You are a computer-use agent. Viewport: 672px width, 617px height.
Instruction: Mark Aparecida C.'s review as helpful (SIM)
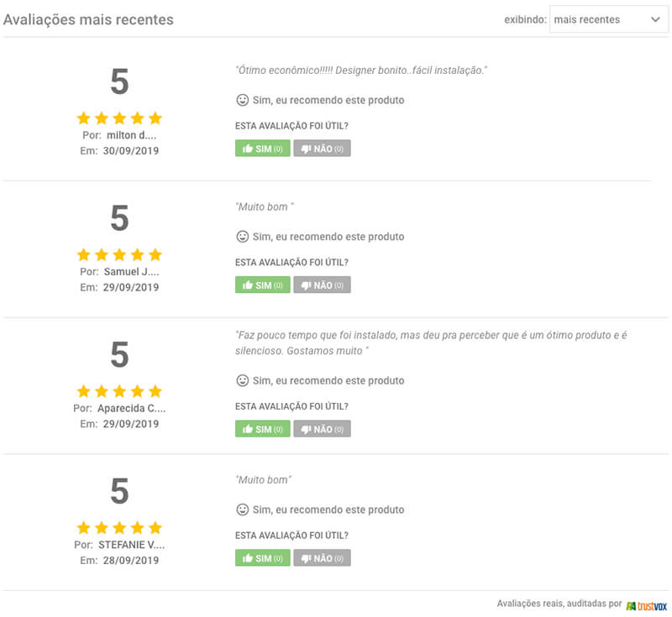point(262,429)
